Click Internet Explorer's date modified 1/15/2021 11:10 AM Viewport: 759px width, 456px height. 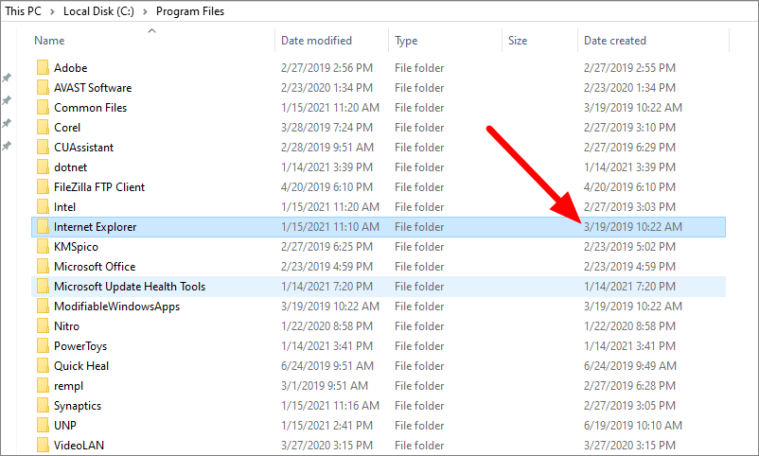tap(330, 227)
